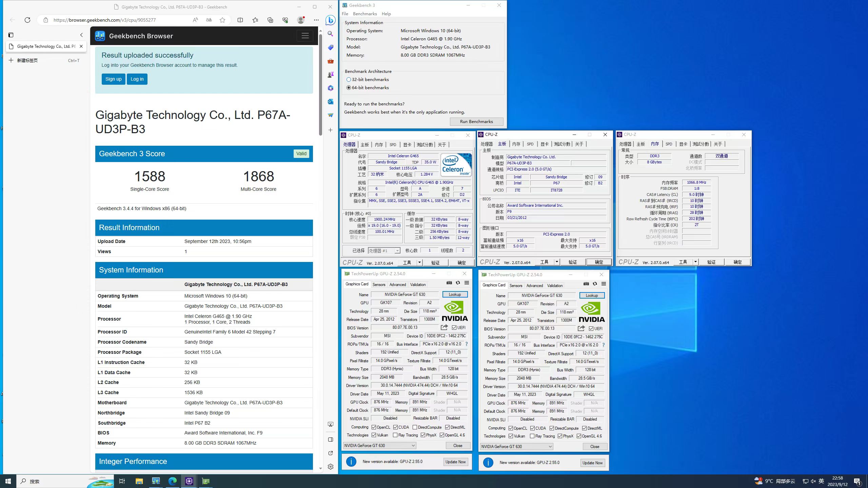Click the GPU-Z icon on the taskbar
The width and height of the screenshot is (868, 488).
206,481
